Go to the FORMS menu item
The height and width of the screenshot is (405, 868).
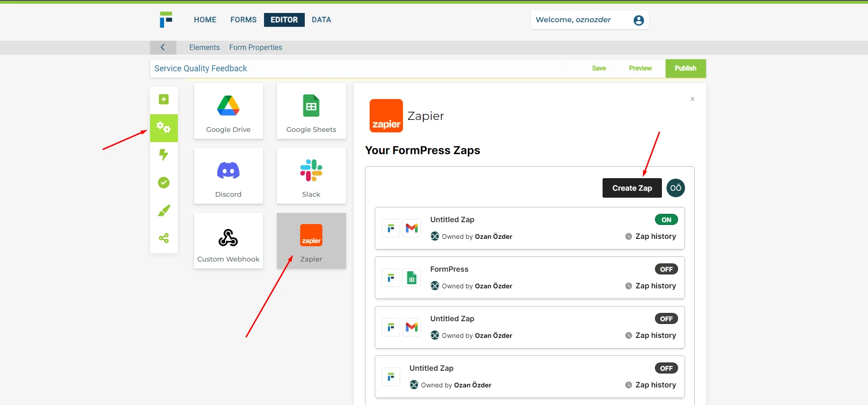(244, 20)
